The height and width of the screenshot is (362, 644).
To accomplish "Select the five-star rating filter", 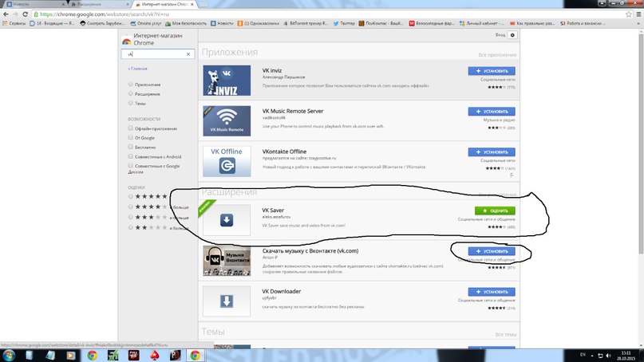I will (131, 197).
